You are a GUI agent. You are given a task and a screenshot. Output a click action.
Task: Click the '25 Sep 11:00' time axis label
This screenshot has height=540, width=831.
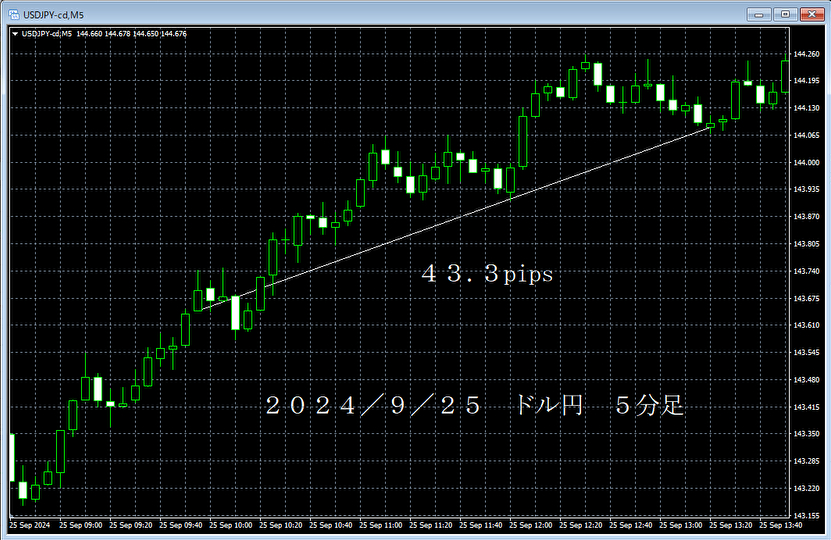pos(381,525)
